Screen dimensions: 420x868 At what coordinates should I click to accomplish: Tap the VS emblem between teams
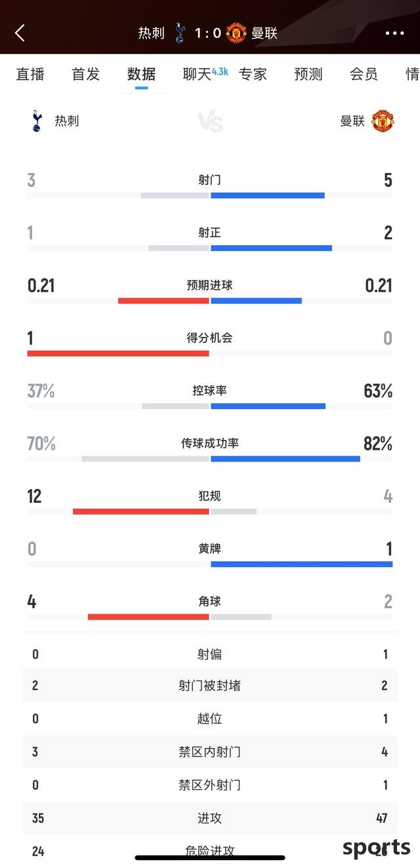pos(210,121)
